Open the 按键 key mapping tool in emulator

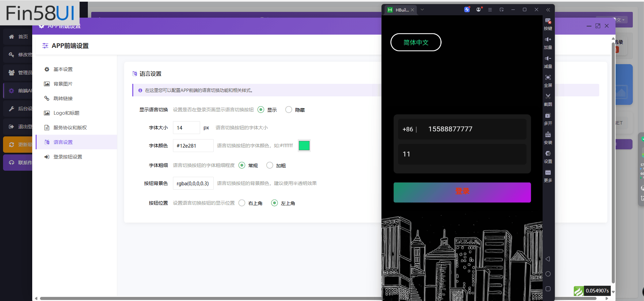pos(548,24)
